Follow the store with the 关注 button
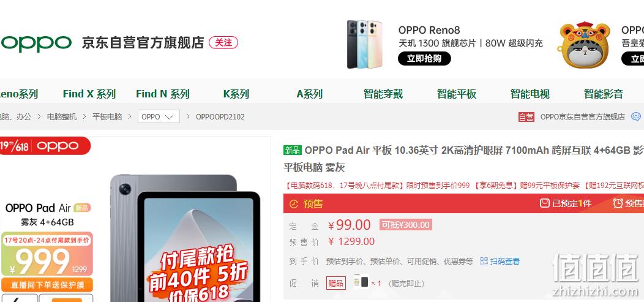 [223, 43]
